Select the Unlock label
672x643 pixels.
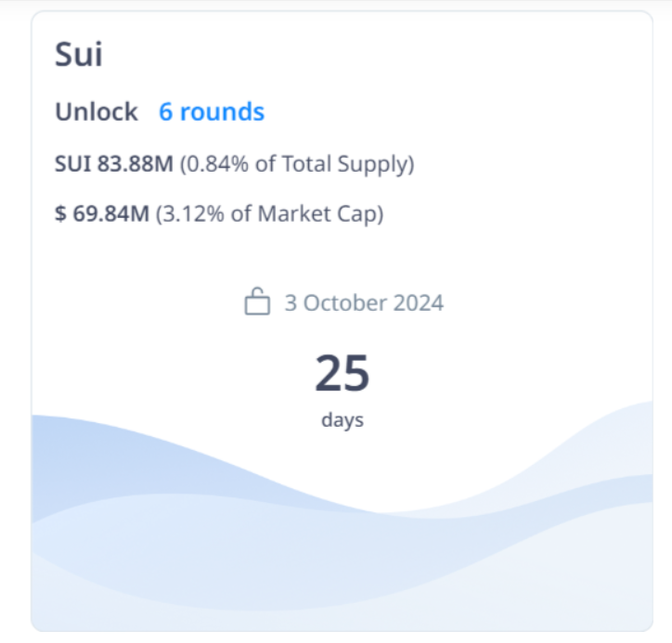pyautogui.click(x=97, y=112)
